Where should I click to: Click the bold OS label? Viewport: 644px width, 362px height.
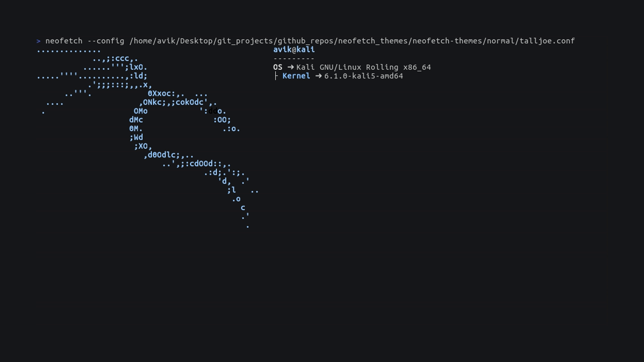tap(278, 67)
